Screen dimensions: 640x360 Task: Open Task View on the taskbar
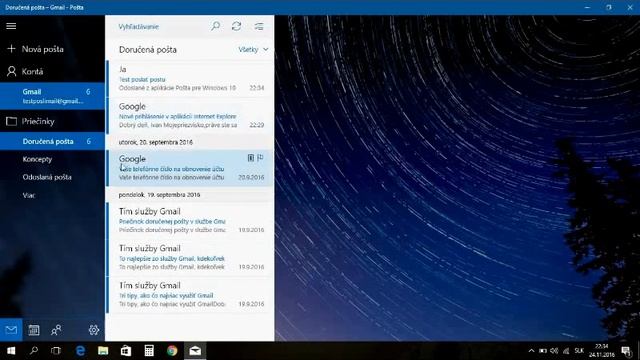pos(56,351)
